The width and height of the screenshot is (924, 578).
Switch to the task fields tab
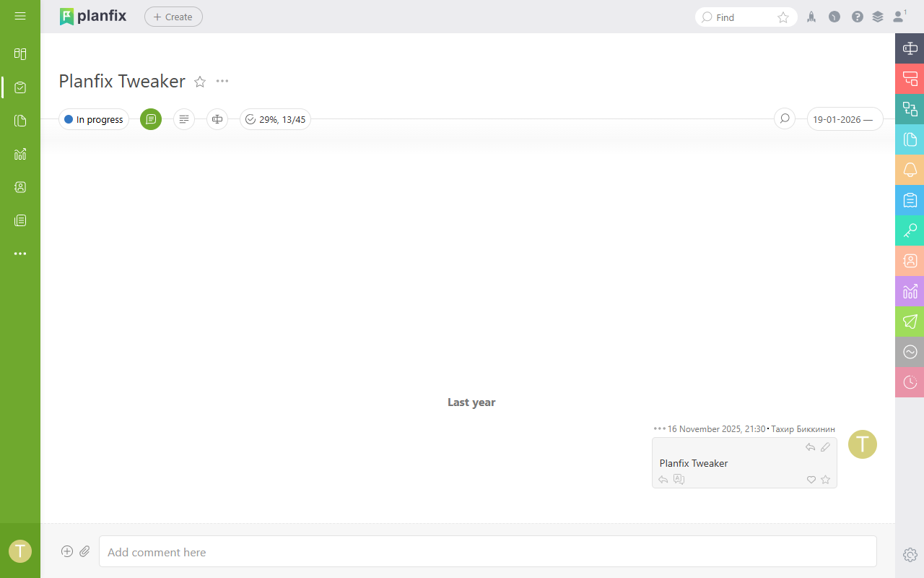tap(217, 119)
